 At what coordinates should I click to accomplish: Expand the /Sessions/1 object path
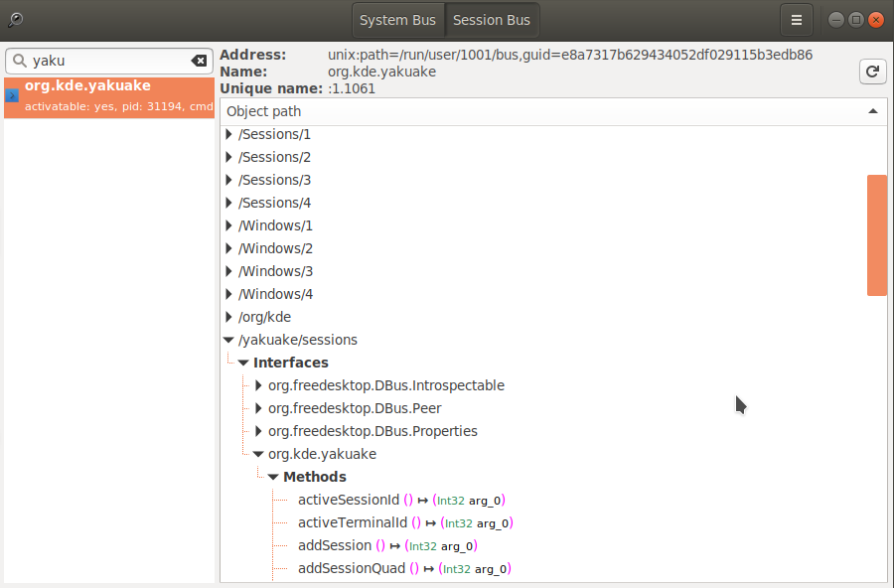tap(228, 134)
